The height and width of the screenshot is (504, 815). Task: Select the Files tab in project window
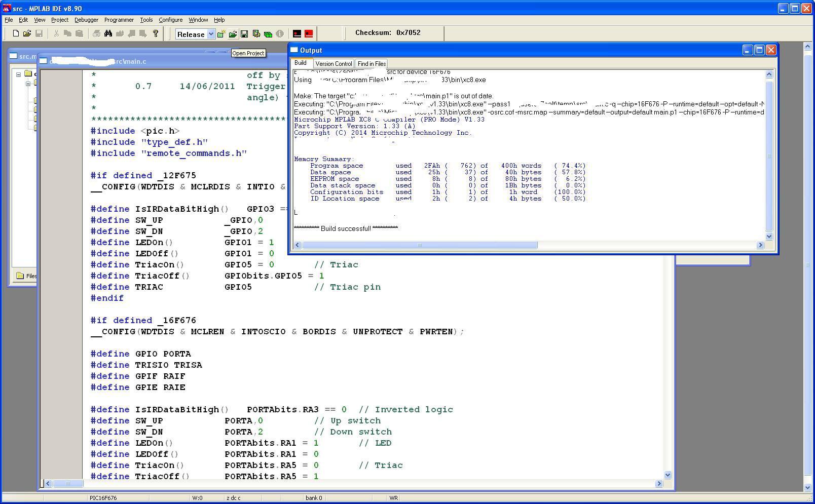pos(26,276)
